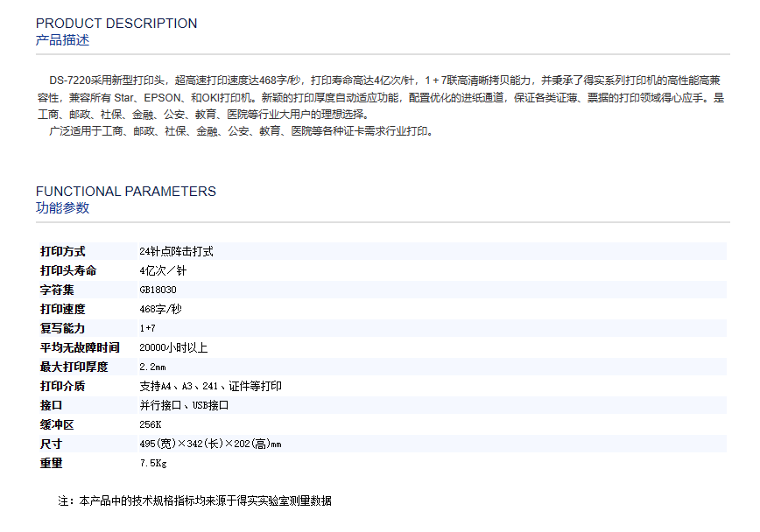Select the 打印速度 row label

pyautogui.click(x=63, y=309)
